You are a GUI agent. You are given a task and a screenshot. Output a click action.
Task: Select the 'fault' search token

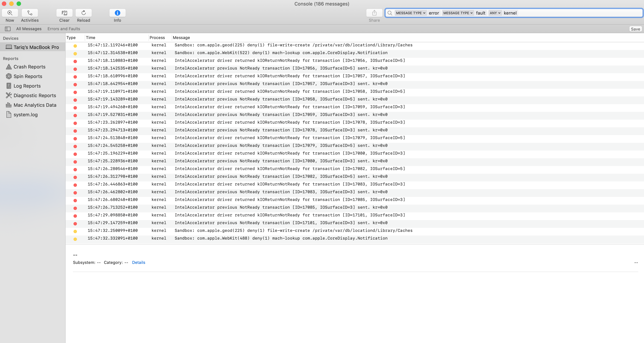[481, 13]
